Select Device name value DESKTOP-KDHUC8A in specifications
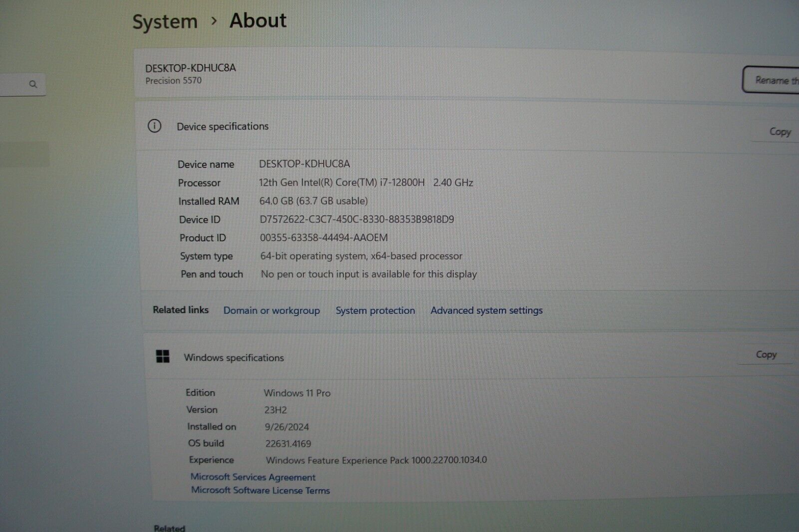 coord(304,164)
